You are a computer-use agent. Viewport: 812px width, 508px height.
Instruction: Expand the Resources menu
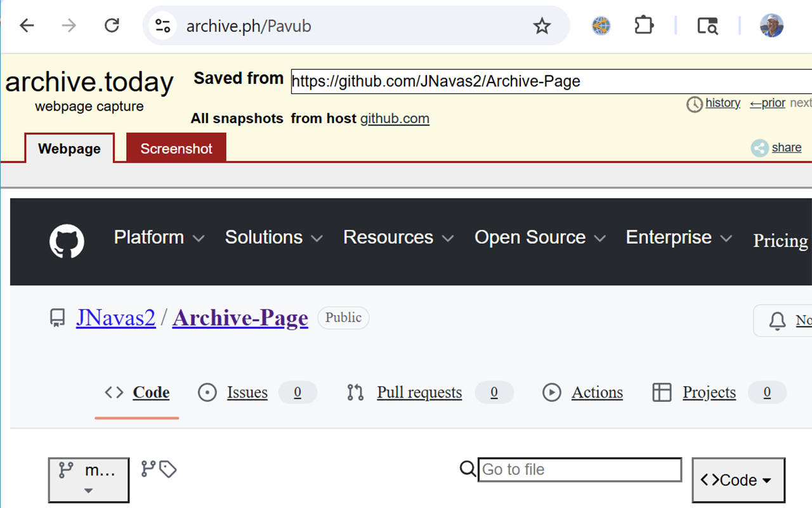399,237
